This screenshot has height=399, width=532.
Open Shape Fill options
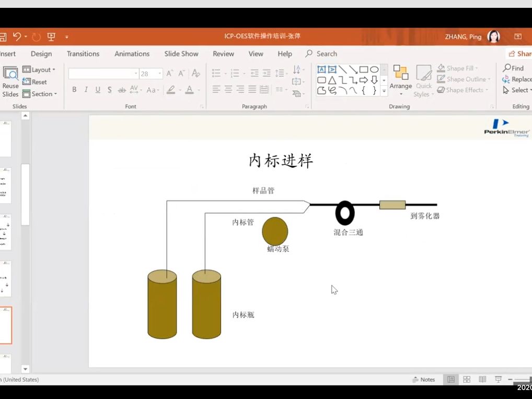tap(458, 68)
